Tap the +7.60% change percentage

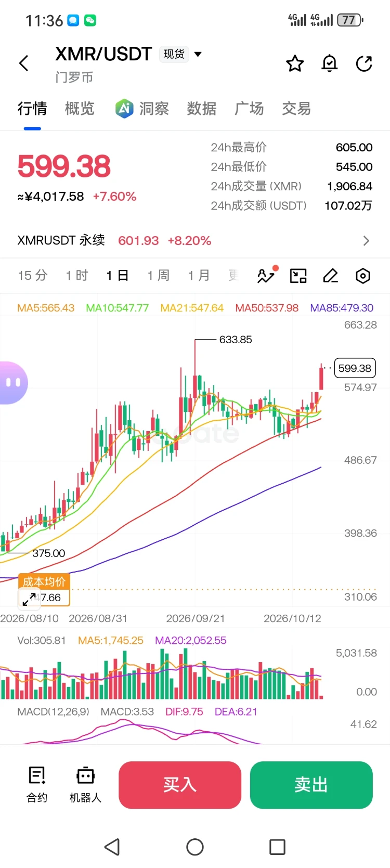[x=114, y=197]
